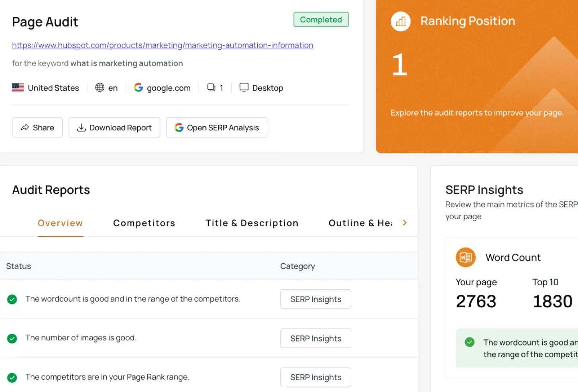578x392 pixels.
Task: Click the globe language icon
Action: pos(100,87)
